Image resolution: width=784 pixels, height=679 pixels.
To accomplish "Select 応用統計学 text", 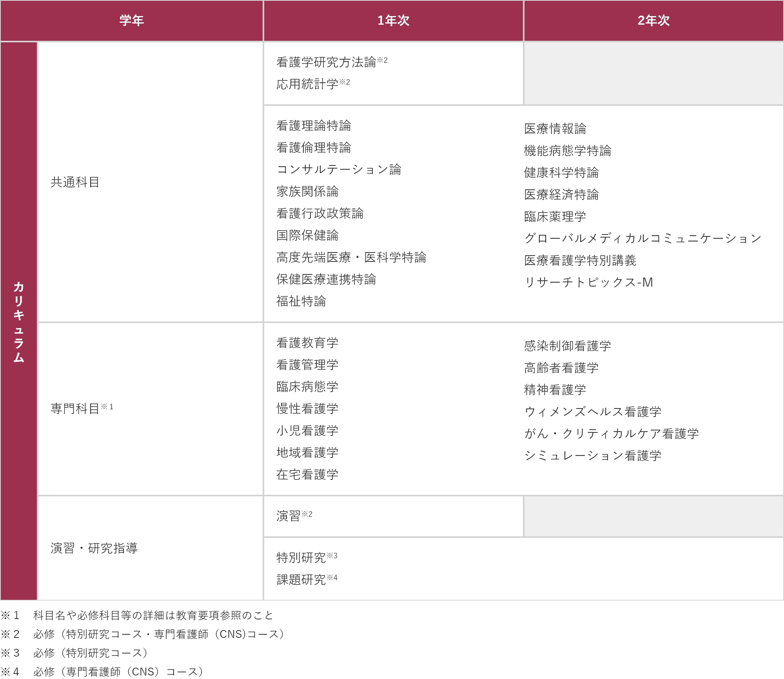I will coord(307,84).
